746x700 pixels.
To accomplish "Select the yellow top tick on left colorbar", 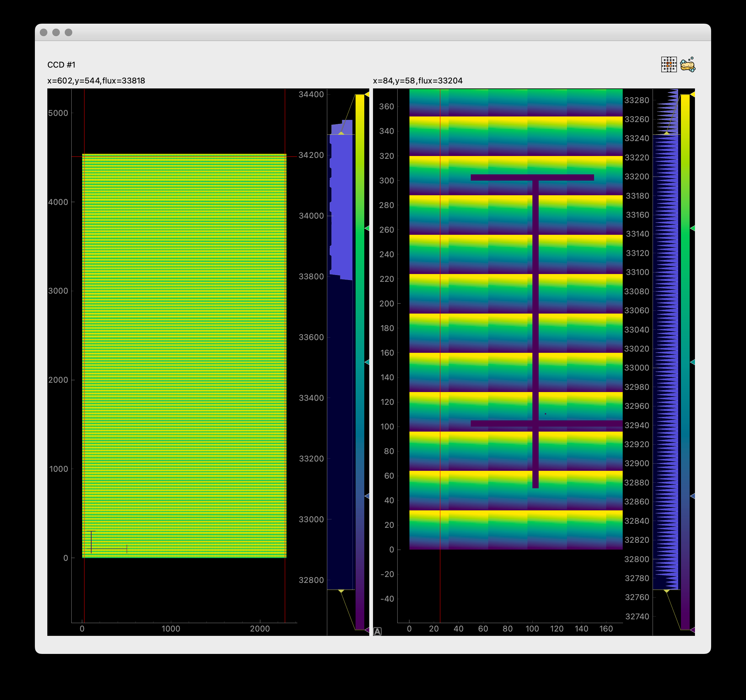I will click(x=367, y=95).
